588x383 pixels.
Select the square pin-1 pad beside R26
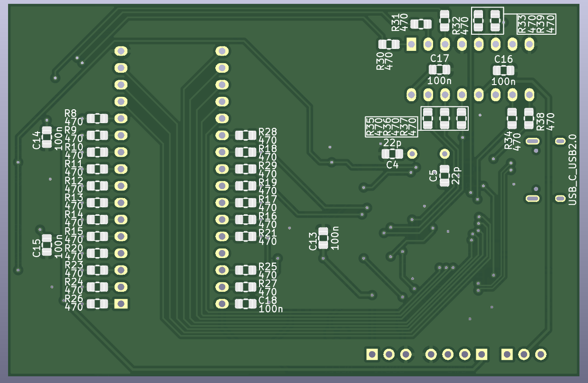coord(121,304)
